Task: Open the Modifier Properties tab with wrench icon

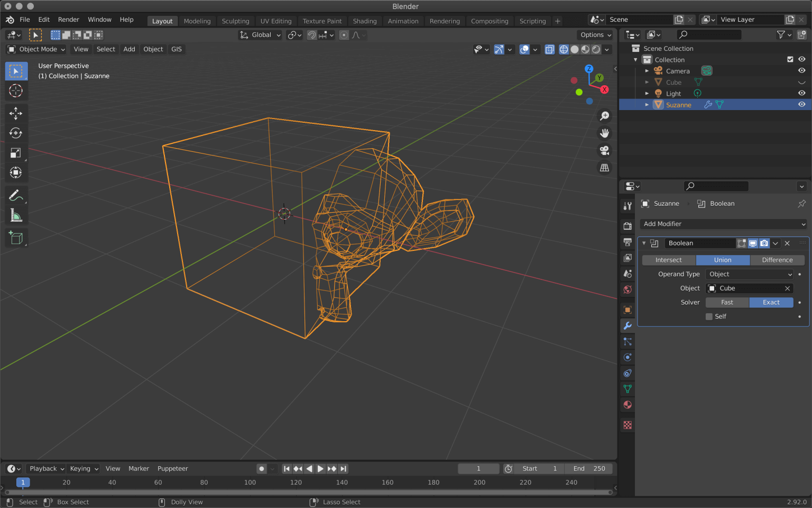Action: point(627,325)
